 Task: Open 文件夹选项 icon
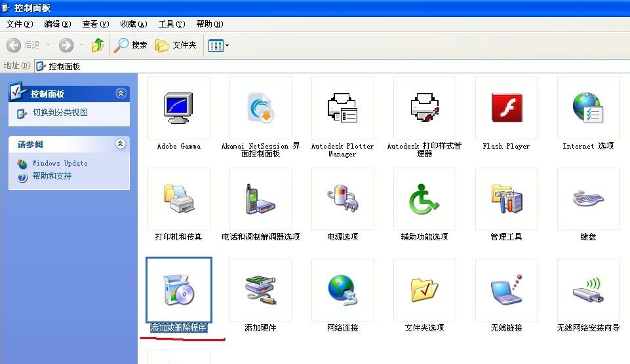coord(425,290)
